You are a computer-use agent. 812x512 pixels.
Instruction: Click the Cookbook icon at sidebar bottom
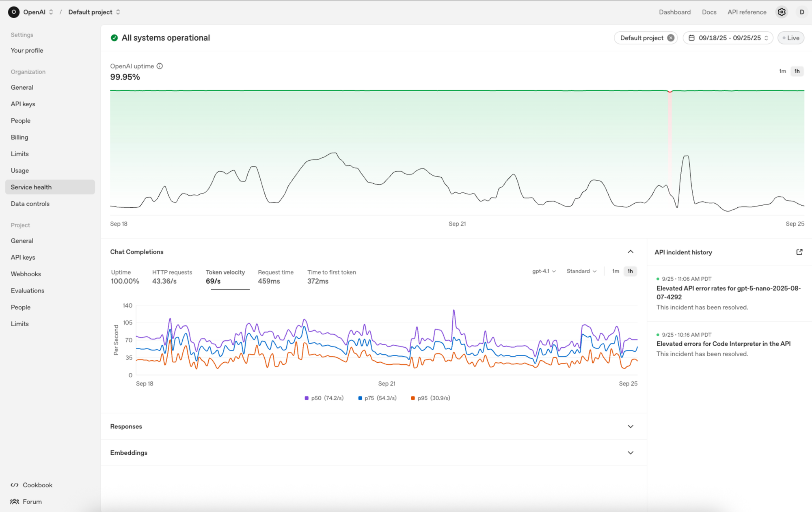pyautogui.click(x=15, y=485)
